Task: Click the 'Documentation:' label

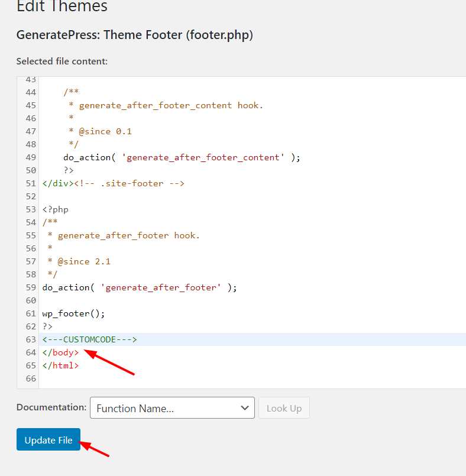Action: pos(51,407)
